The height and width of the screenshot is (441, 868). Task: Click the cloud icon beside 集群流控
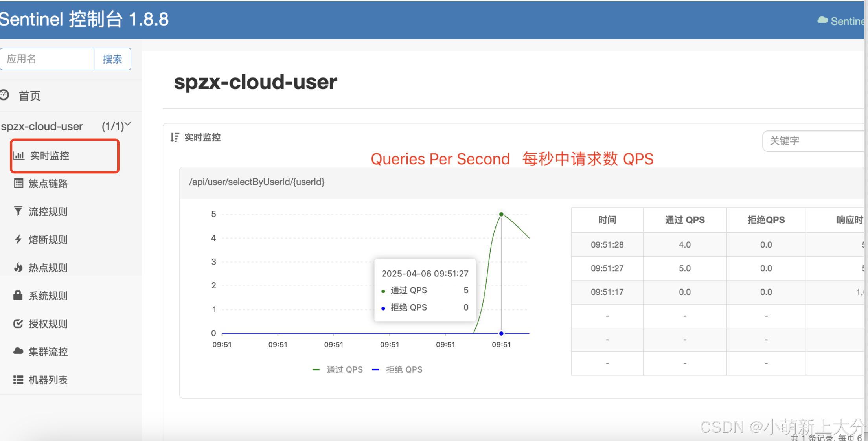18,351
